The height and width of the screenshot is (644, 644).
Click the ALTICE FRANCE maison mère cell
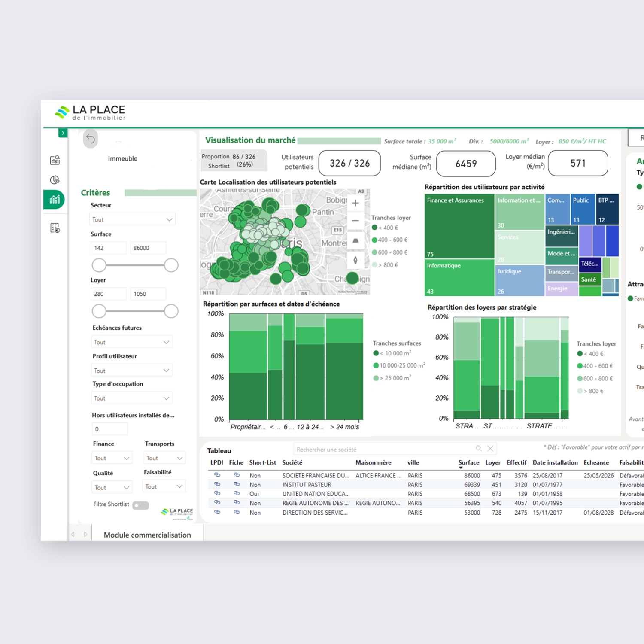(378, 475)
